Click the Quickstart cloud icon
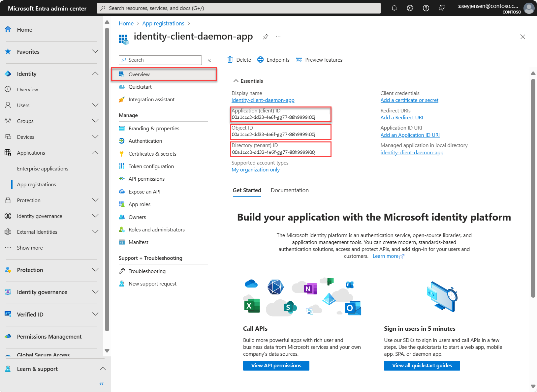The width and height of the screenshot is (537, 392). (122, 87)
